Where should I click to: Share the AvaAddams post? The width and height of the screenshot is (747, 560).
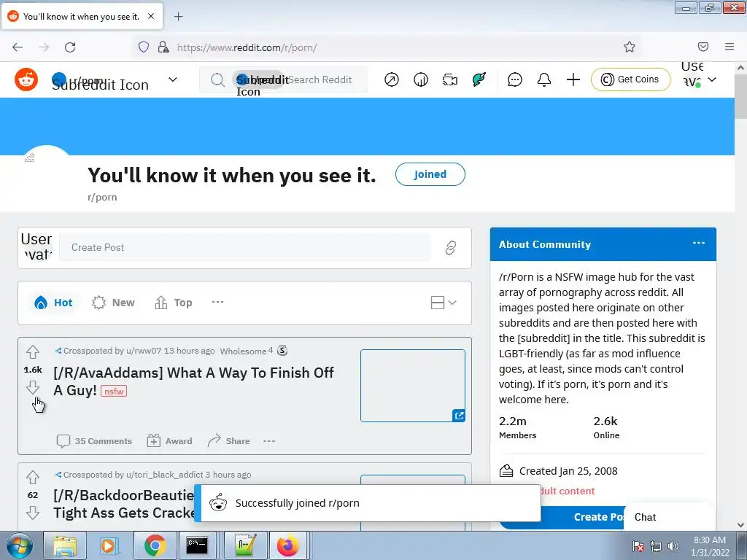(228, 441)
